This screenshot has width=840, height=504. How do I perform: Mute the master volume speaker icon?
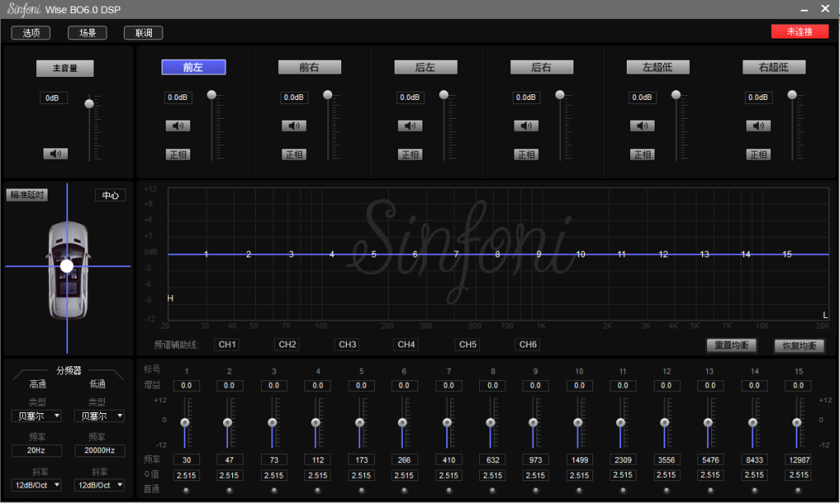point(55,153)
